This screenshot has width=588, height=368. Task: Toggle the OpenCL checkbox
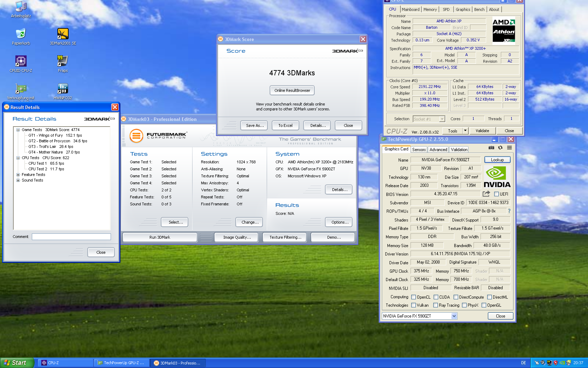tap(413, 297)
